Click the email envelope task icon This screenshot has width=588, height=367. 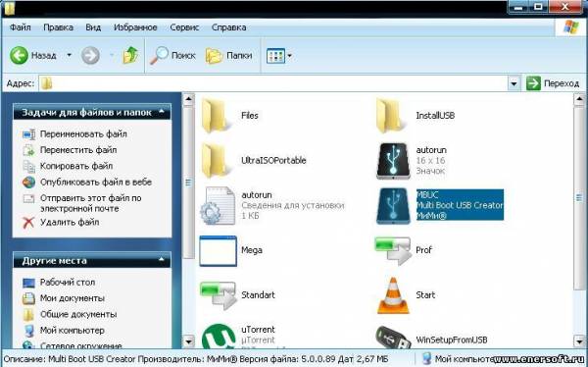(x=28, y=198)
